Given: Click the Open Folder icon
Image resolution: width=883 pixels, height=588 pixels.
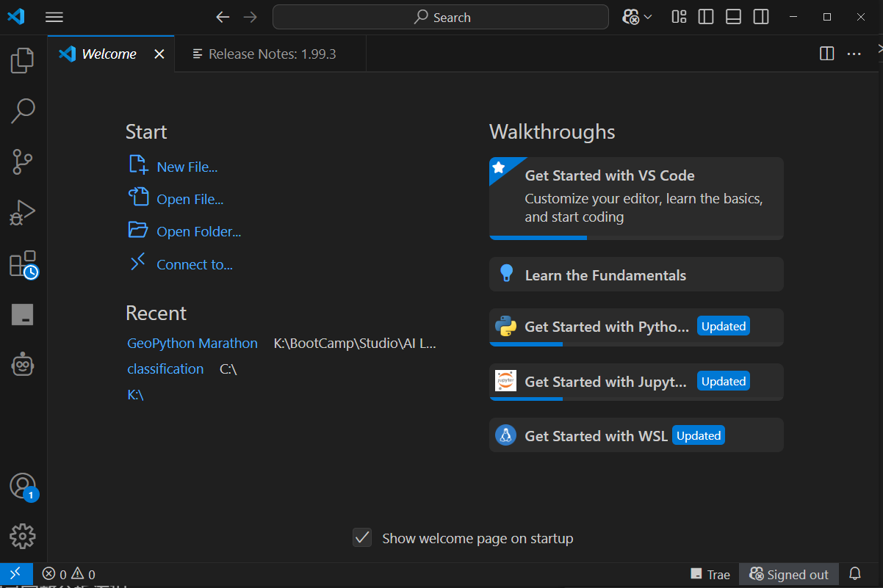Looking at the screenshot, I should 138,230.
